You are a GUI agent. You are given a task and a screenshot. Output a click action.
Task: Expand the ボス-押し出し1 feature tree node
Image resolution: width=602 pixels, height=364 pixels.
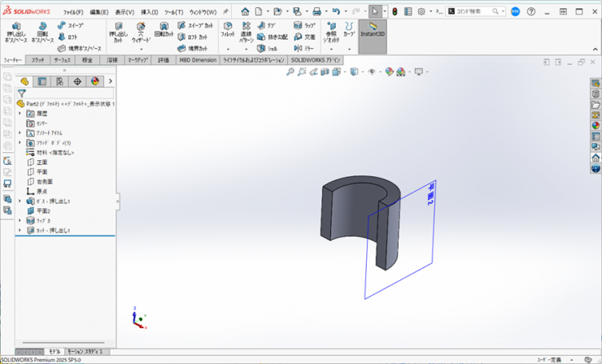[20, 201]
